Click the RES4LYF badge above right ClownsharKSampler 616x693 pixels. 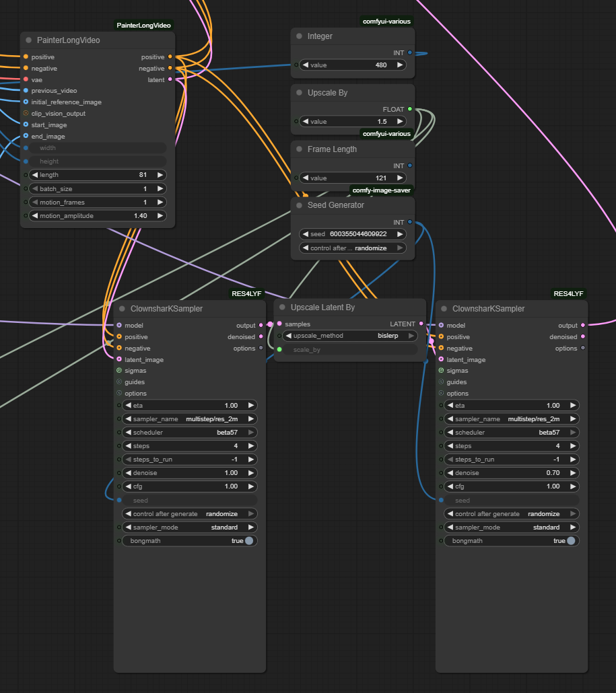[569, 293]
